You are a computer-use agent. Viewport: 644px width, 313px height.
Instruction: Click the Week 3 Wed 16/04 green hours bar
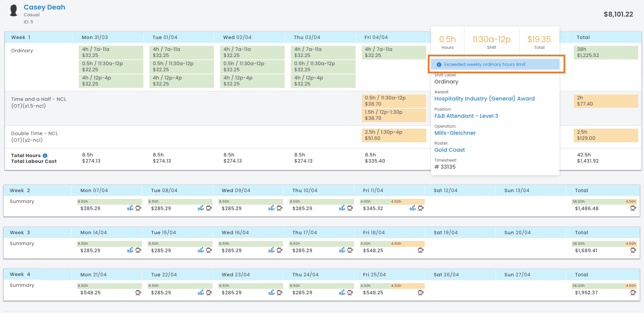(x=251, y=243)
